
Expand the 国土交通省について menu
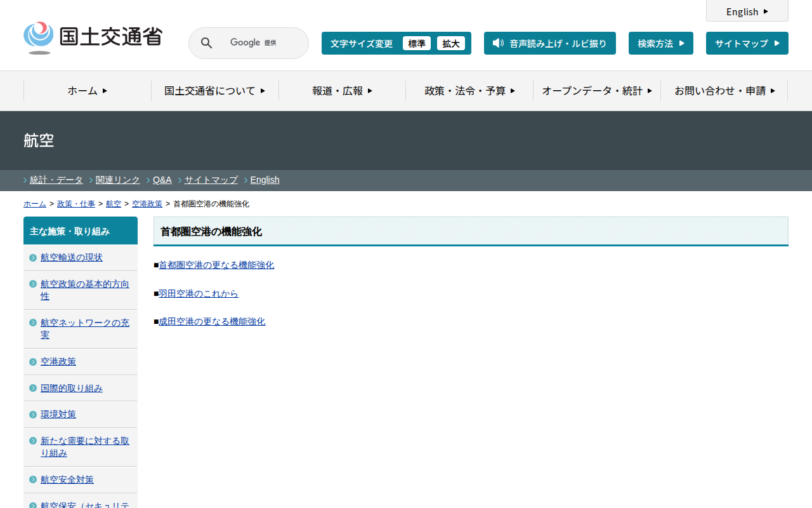(215, 91)
